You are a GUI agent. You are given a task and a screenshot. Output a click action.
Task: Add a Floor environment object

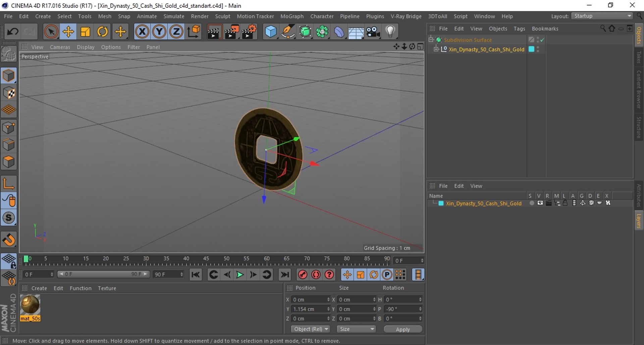click(356, 32)
